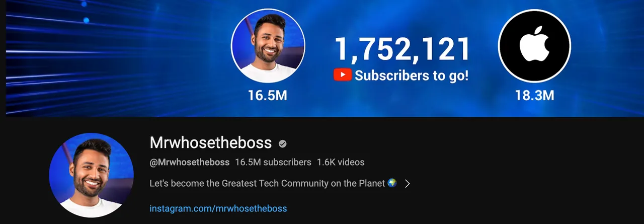This screenshot has width=644, height=224.
Task: Click the 16.5M label under banner portrait
Action: pyautogui.click(x=268, y=95)
